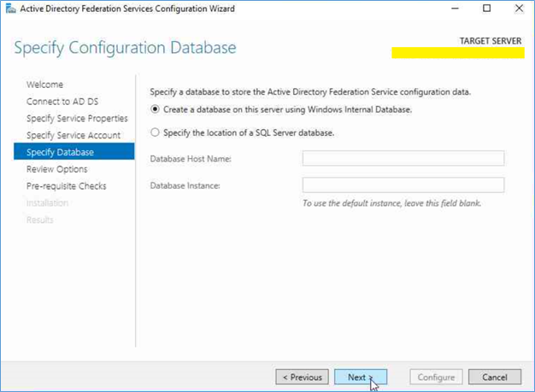
Task: Click the Database Host Name field
Action: (x=403, y=159)
